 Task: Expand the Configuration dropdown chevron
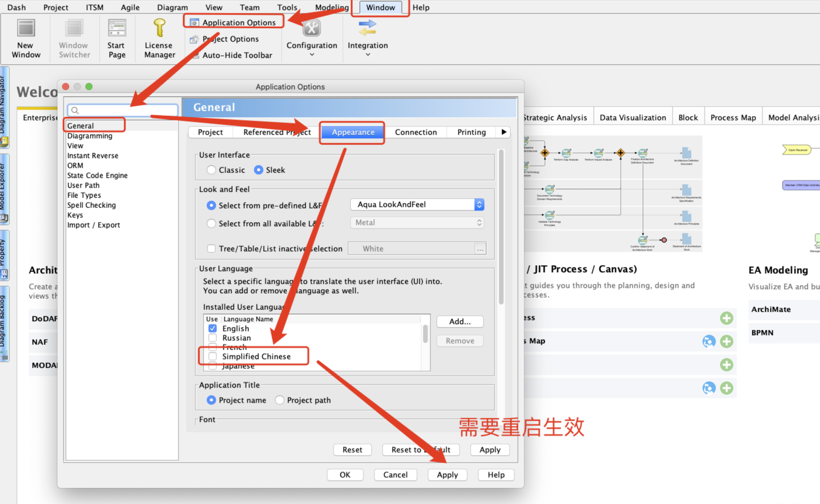[x=312, y=55]
